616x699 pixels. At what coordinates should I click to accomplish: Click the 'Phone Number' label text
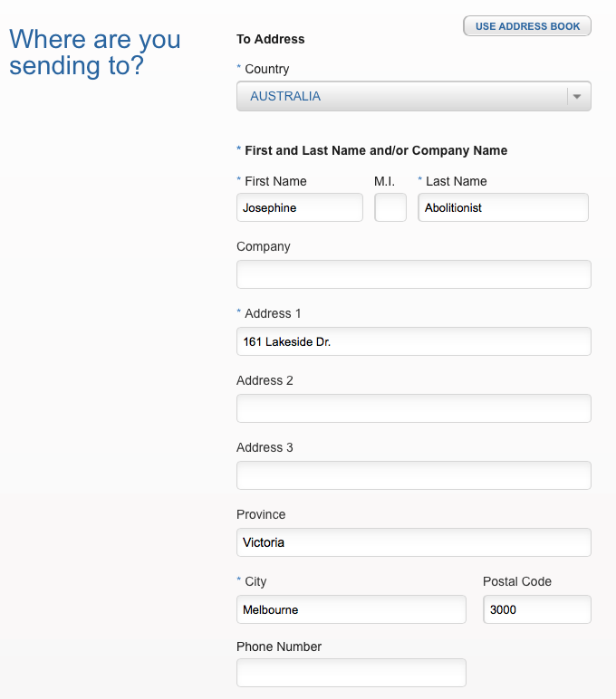pyautogui.click(x=279, y=646)
